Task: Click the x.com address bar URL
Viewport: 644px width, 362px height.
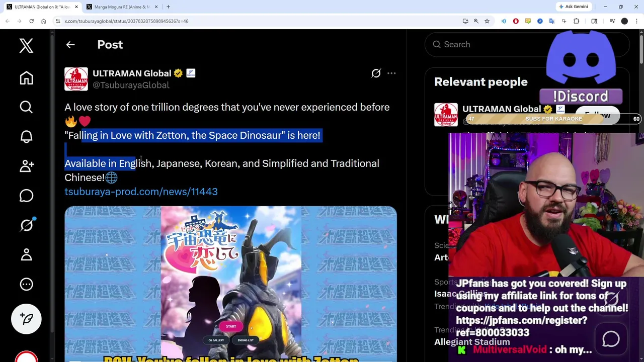Action: tap(126, 21)
